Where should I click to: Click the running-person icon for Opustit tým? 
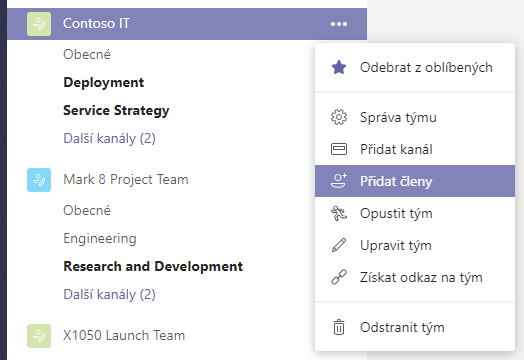[339, 213]
